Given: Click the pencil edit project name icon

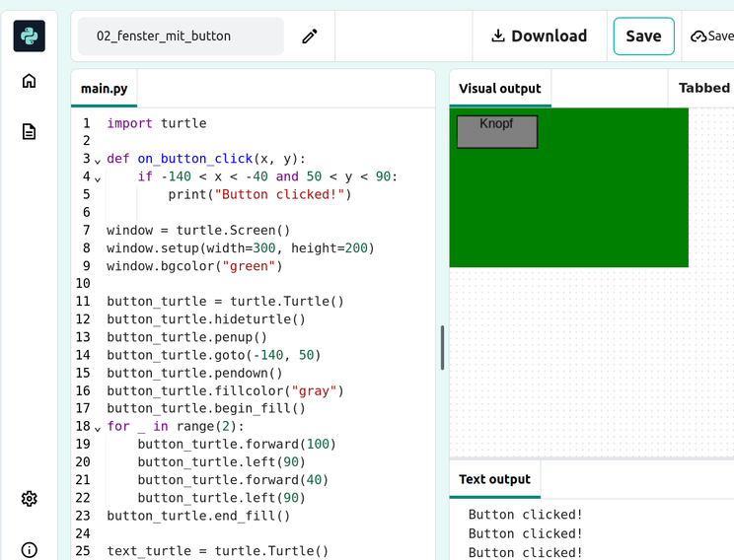Looking at the screenshot, I should (x=310, y=36).
